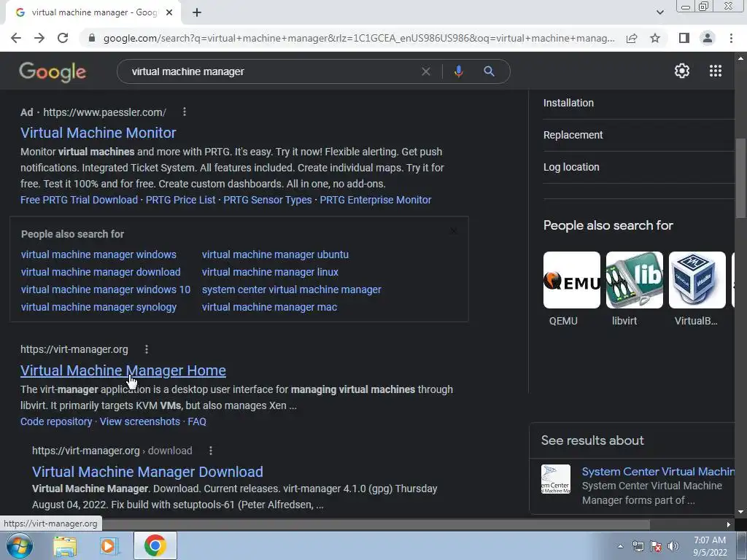Screen dimensions: 747x560
Task: Select the VirtualBox thumbnail
Action: (x=697, y=280)
